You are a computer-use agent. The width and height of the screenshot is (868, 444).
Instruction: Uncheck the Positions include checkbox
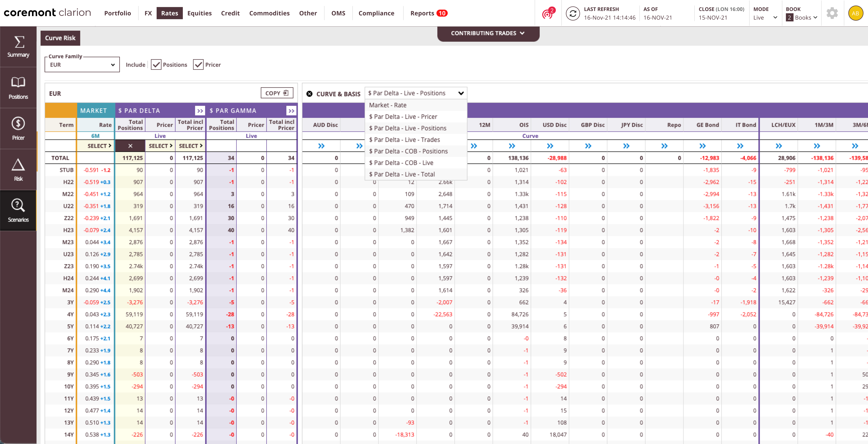coord(156,65)
